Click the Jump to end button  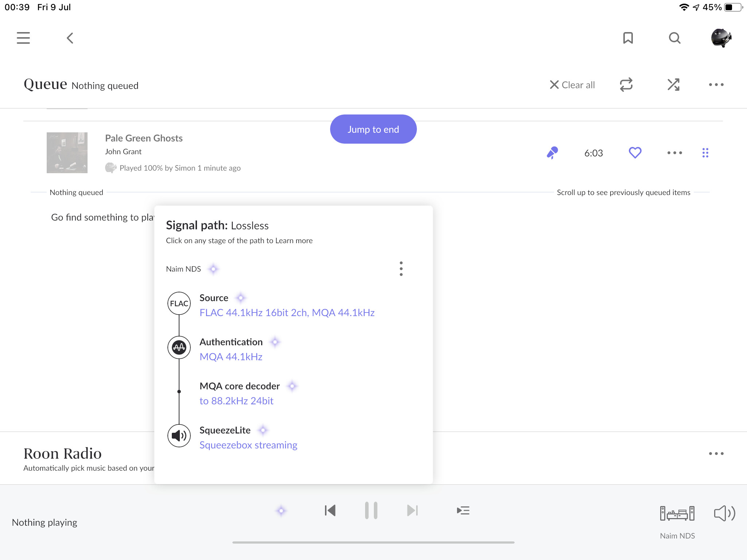click(x=373, y=129)
